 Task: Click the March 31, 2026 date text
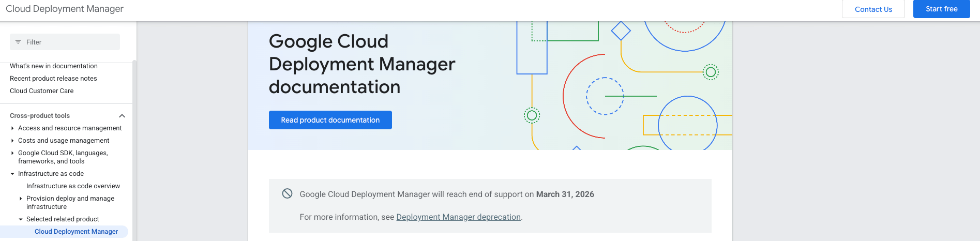(565, 194)
